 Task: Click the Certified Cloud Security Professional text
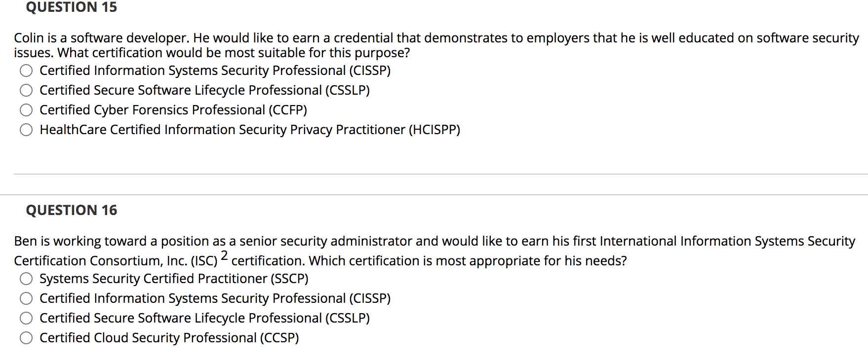click(169, 338)
